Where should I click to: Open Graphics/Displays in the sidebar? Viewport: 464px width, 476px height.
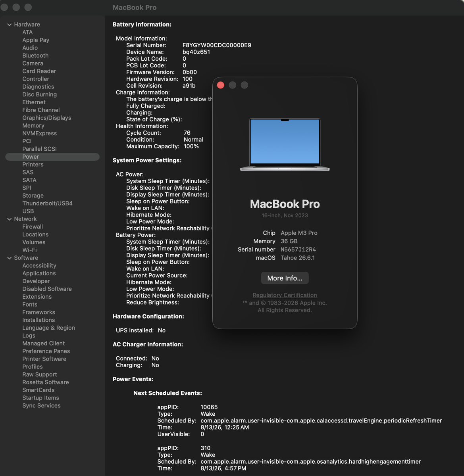[x=46, y=118]
